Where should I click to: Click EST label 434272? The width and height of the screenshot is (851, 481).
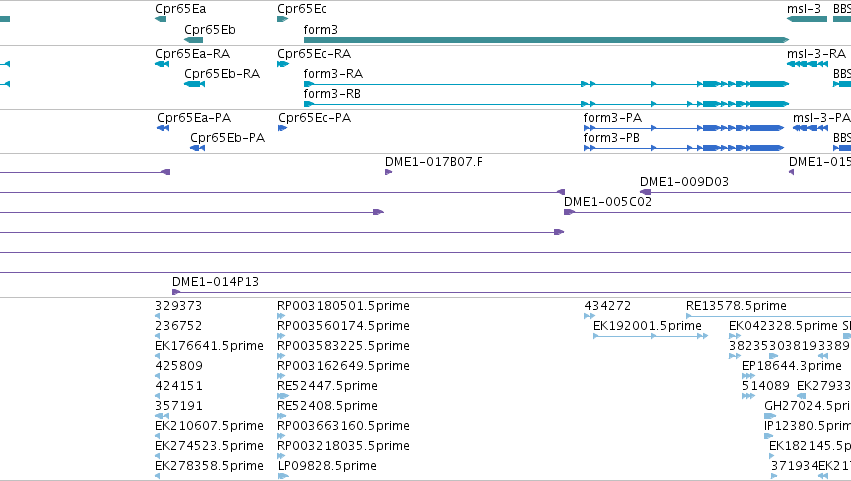[607, 306]
